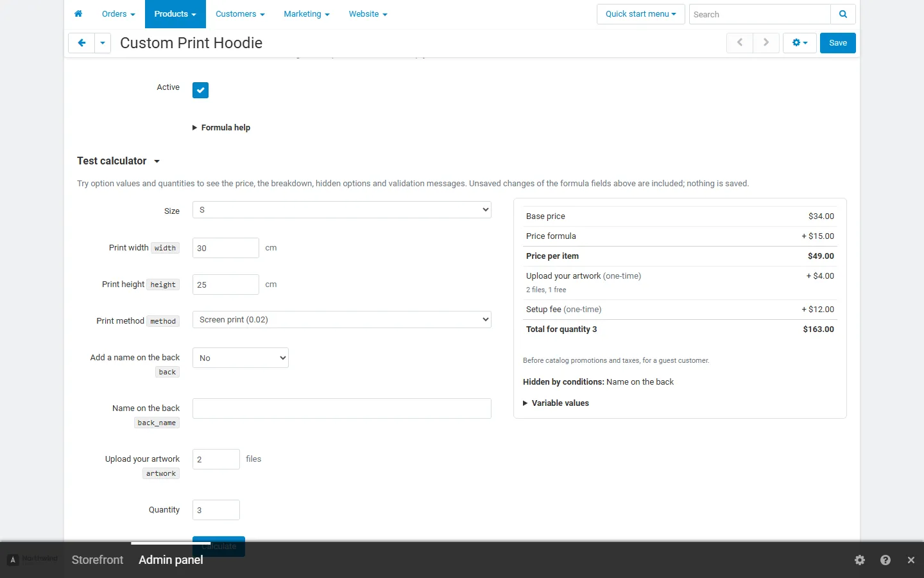Open the Marketing menu
Viewport: 924px width, 578px height.
pos(307,14)
